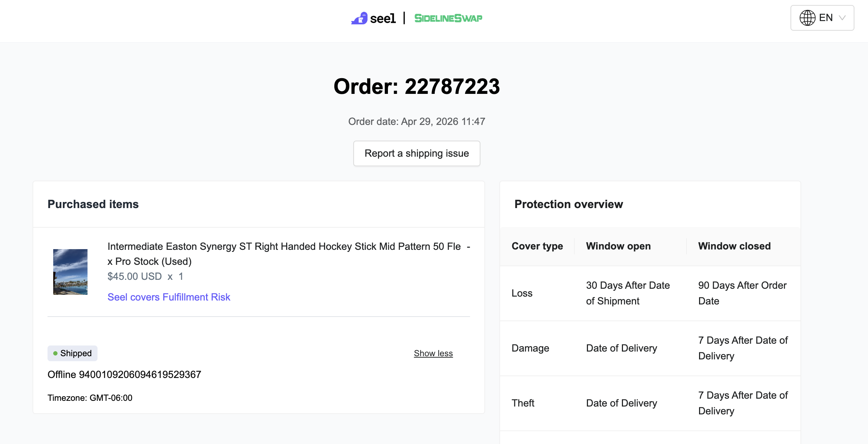868x444 pixels.
Task: Click 7 Days After Delivery in Damage row
Action: pos(743,348)
